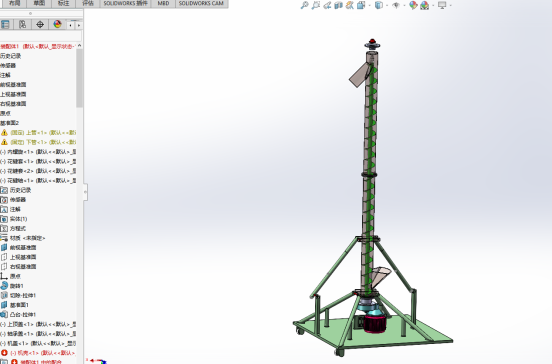
Task: Click the Apply Scene icon
Action: point(425,5)
